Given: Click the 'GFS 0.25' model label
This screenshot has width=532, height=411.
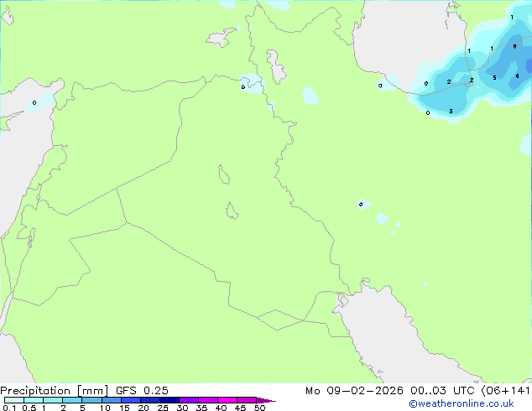Looking at the screenshot, I should click(x=142, y=391).
